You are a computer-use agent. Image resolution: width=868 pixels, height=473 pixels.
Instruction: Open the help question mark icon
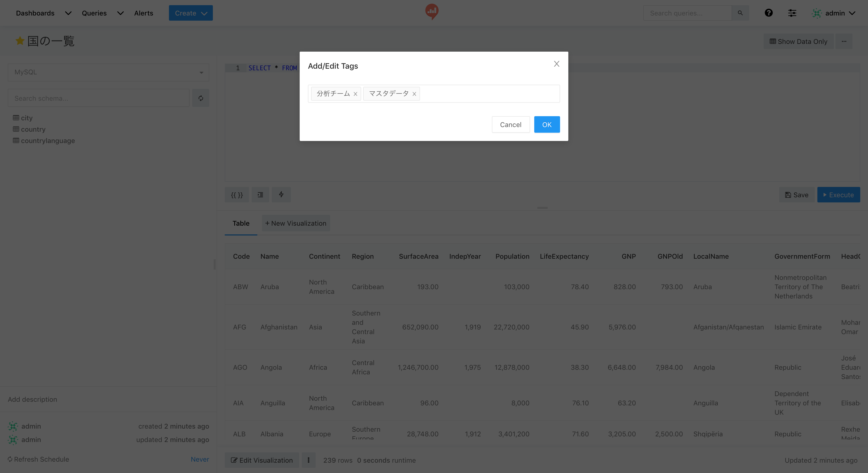(x=768, y=13)
